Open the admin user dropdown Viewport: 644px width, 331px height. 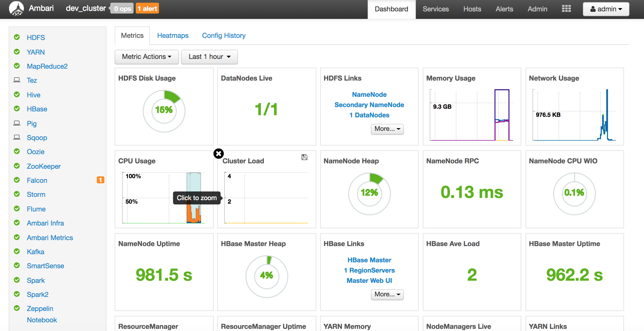606,9
